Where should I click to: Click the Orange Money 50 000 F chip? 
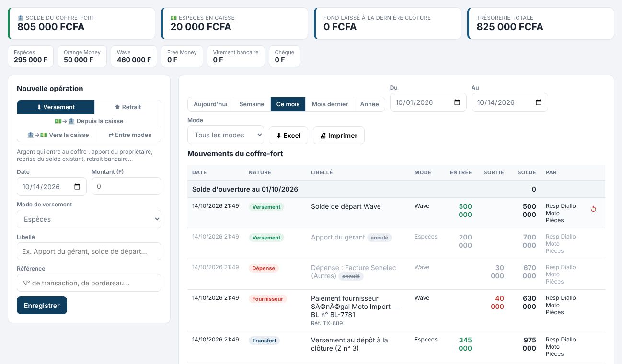point(82,56)
